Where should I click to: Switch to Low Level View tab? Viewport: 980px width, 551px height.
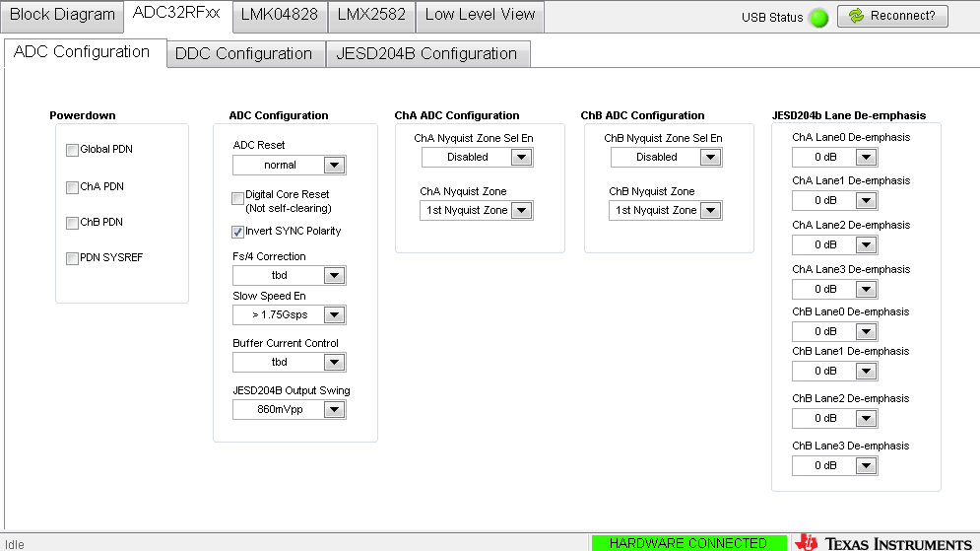click(480, 15)
